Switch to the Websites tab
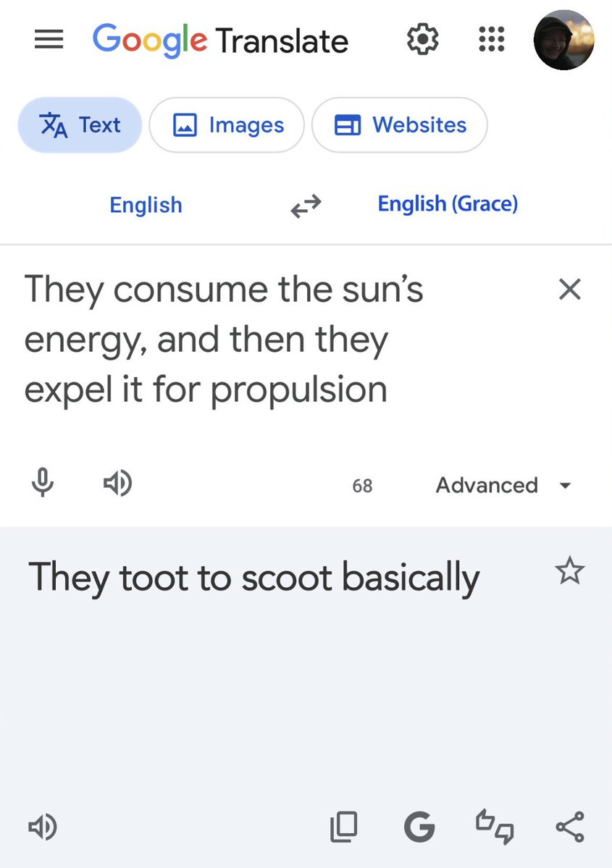Viewport: 612px width, 868px height. click(399, 125)
